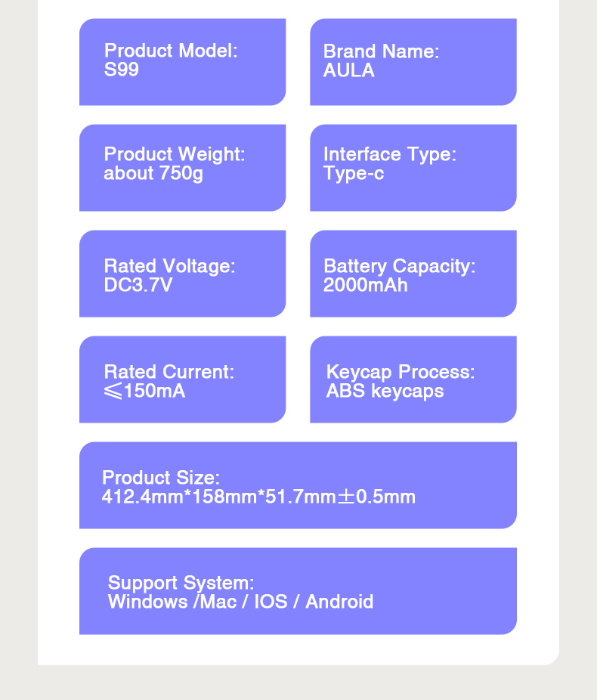Click the "Rated Current:" label
This screenshot has width=597, height=700.
169,372
